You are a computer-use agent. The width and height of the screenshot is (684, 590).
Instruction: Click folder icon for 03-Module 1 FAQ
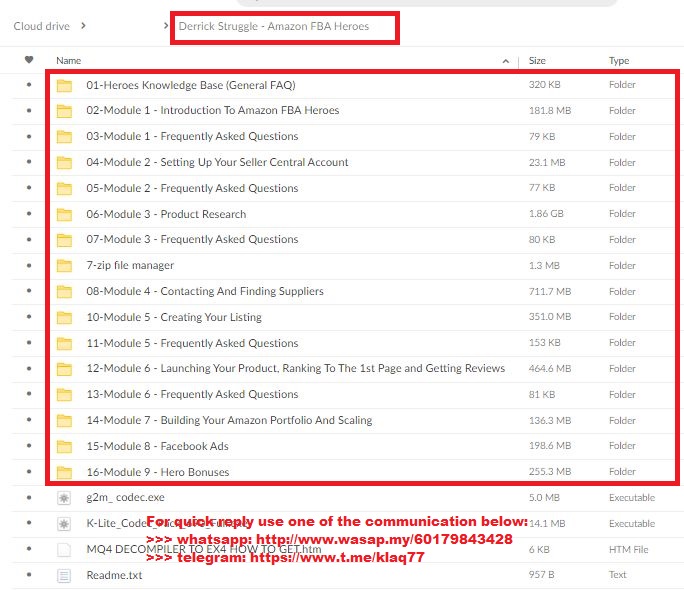64,137
